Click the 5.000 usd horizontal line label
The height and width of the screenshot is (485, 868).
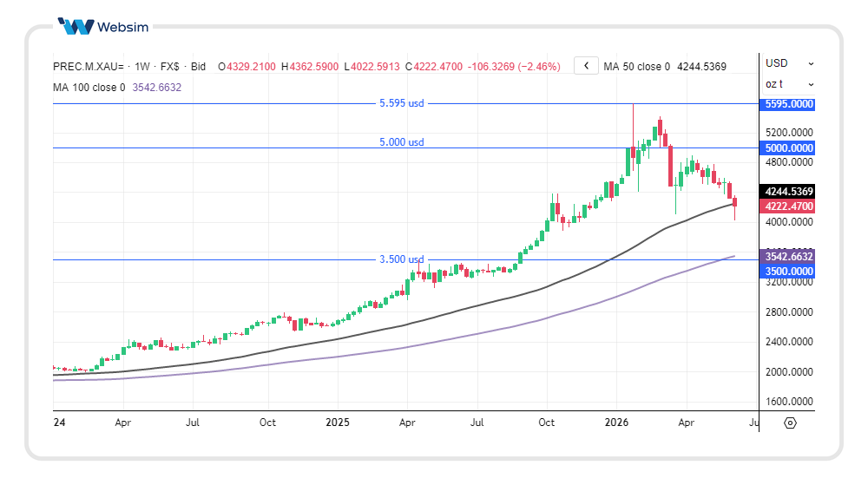tap(401, 142)
